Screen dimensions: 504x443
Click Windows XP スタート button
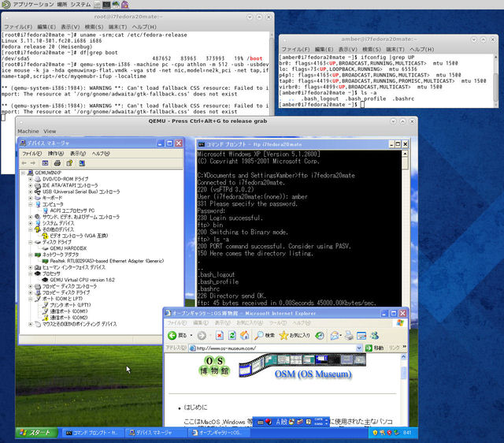(36, 433)
